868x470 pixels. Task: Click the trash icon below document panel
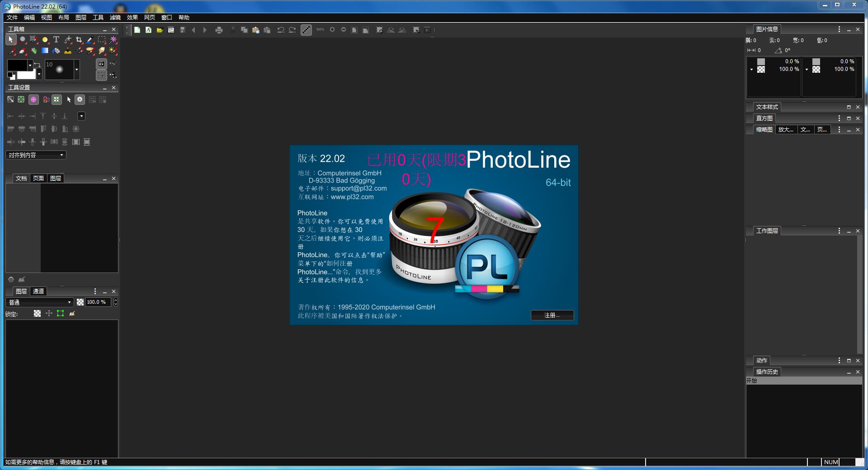click(11, 279)
